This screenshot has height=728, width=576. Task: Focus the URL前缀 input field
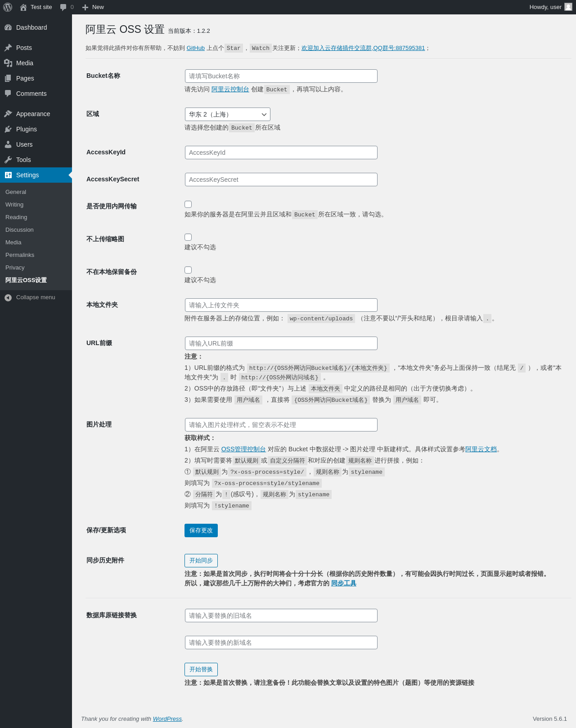(x=281, y=343)
